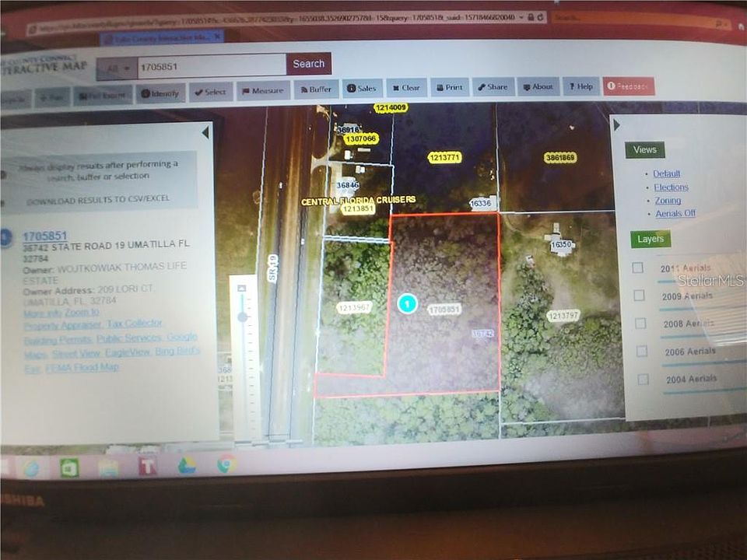This screenshot has height=560, width=747.
Task: Open the Buffer tool
Action: click(x=316, y=89)
